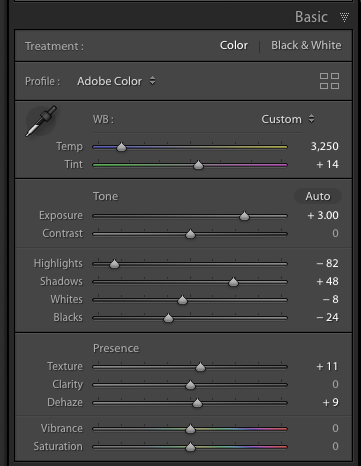Collapse the Basic panel triangle
This screenshot has height=466, width=361.
[x=344, y=17]
